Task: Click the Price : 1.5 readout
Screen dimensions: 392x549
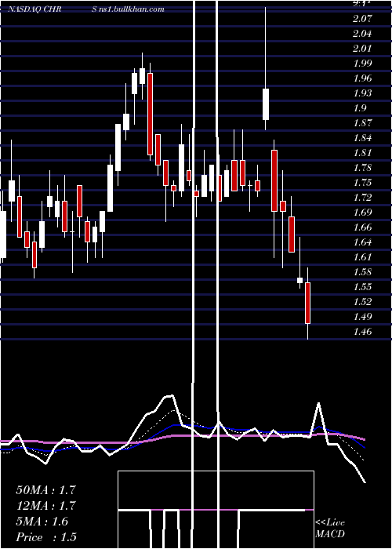Action: pos(45,537)
